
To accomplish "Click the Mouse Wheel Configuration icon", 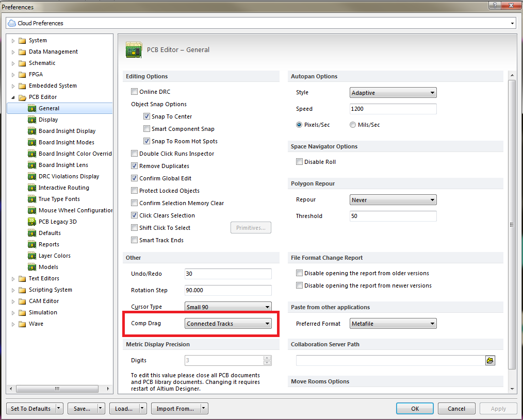I will coord(32,210).
